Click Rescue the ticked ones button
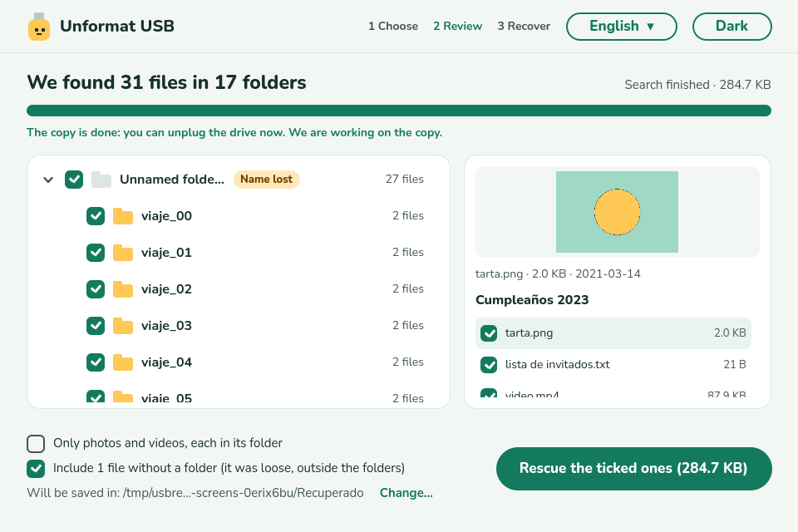Screen dimensions: 798x532 (633, 469)
